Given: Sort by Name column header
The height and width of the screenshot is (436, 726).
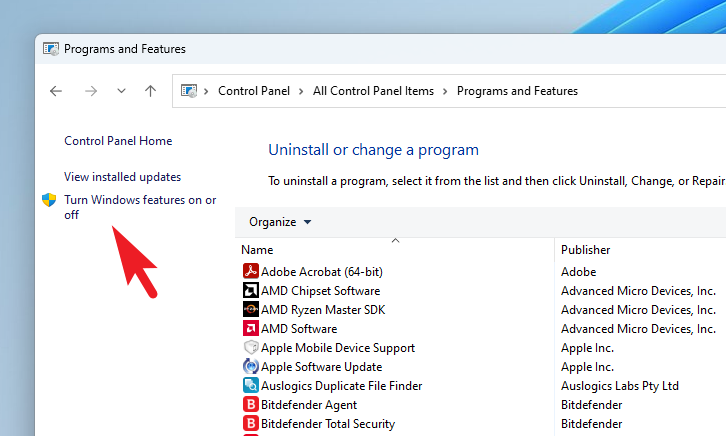Looking at the screenshot, I should (257, 250).
